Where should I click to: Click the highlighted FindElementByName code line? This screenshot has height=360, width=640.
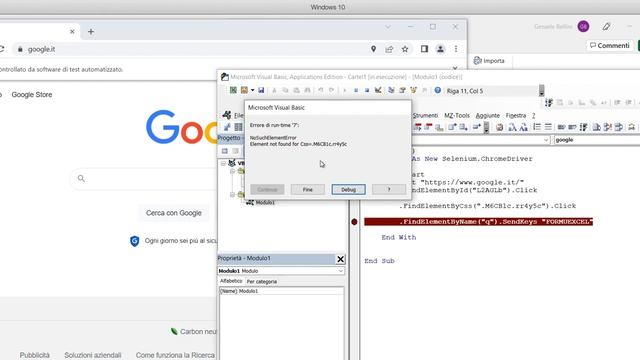478,222
